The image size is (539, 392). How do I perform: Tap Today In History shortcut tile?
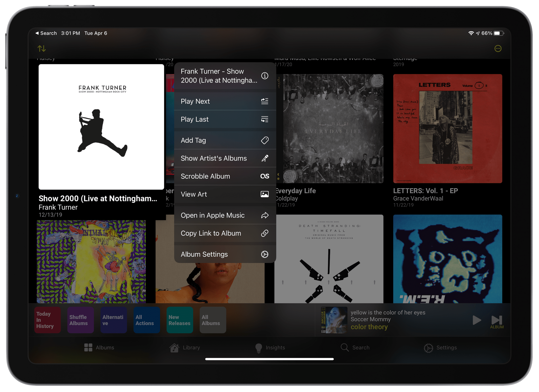pos(48,320)
